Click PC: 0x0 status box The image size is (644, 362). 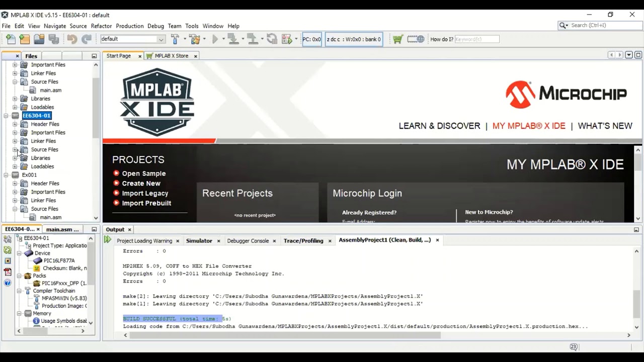click(x=312, y=39)
